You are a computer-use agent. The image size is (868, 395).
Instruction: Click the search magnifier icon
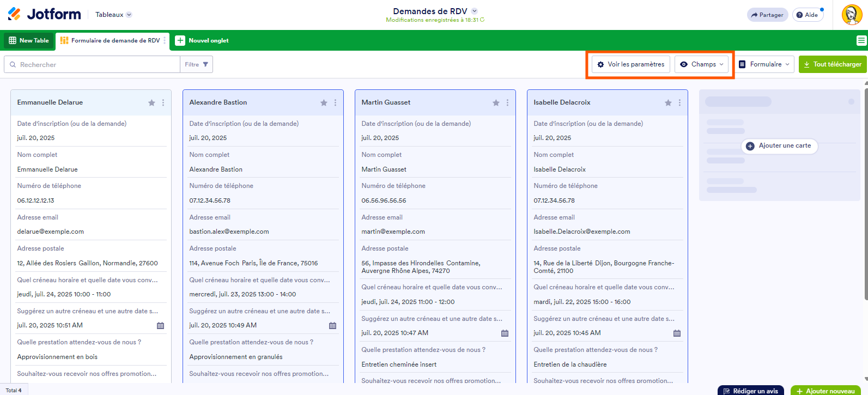pyautogui.click(x=13, y=65)
